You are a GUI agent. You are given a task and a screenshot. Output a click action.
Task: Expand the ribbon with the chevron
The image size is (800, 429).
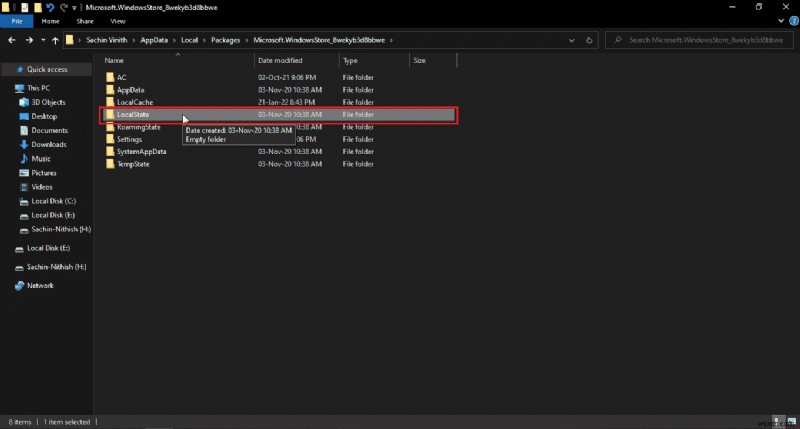click(x=781, y=21)
